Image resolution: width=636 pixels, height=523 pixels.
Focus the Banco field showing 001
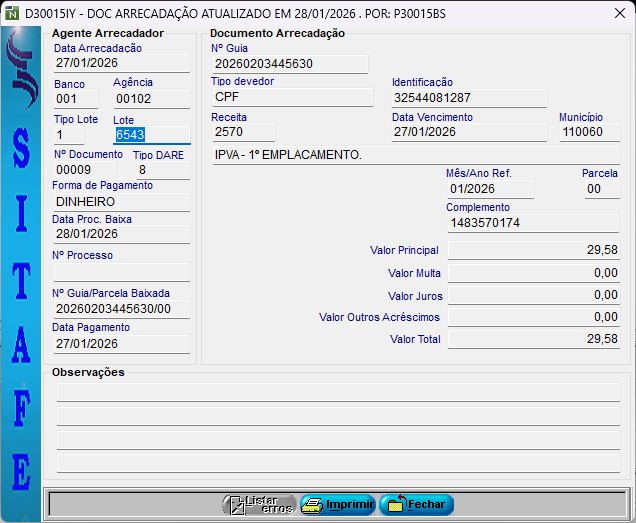click(x=75, y=99)
